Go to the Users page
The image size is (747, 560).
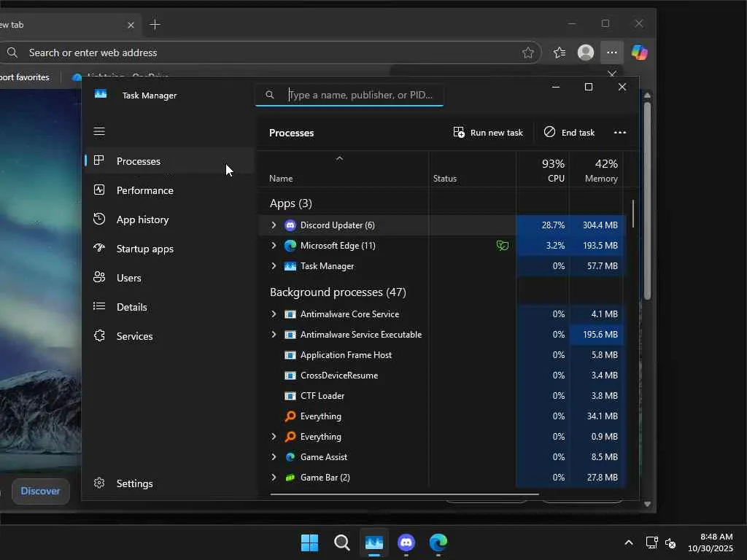click(x=128, y=278)
